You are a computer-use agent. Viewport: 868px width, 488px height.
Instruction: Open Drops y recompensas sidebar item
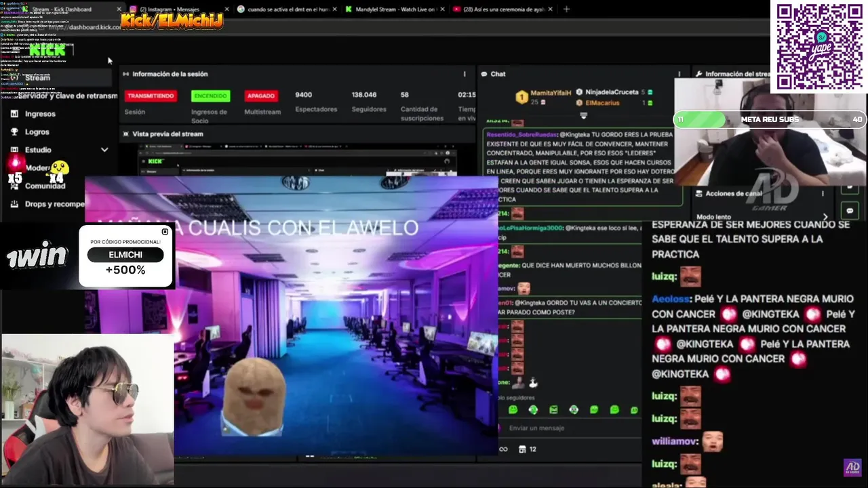(x=54, y=204)
